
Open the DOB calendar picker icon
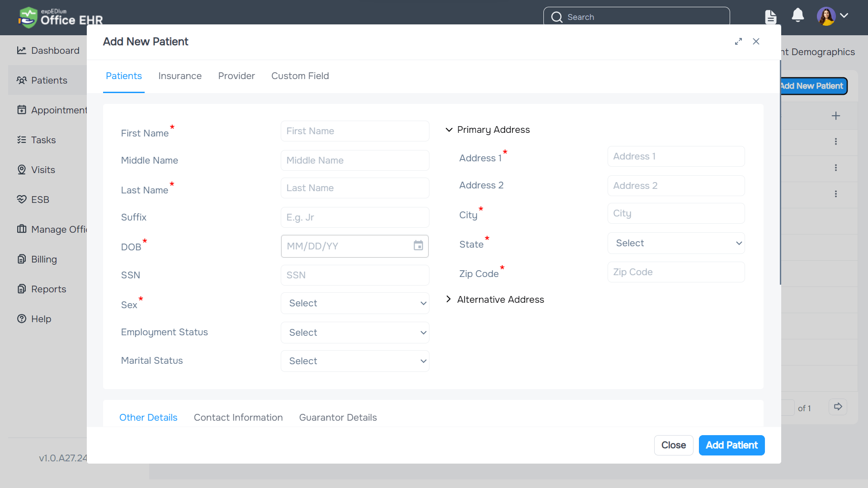coord(418,246)
